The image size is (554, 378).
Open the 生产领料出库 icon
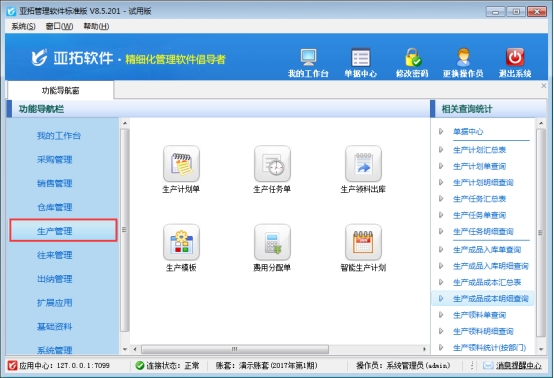(363, 164)
